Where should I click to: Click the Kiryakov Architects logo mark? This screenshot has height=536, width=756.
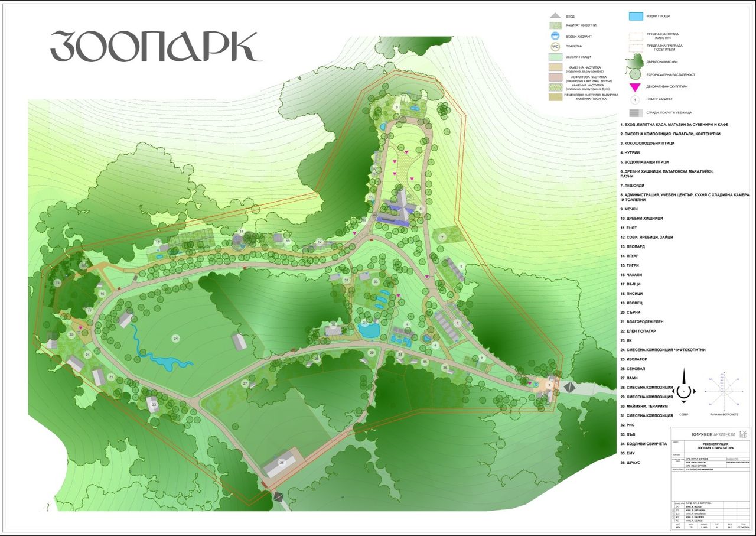pyautogui.click(x=744, y=435)
